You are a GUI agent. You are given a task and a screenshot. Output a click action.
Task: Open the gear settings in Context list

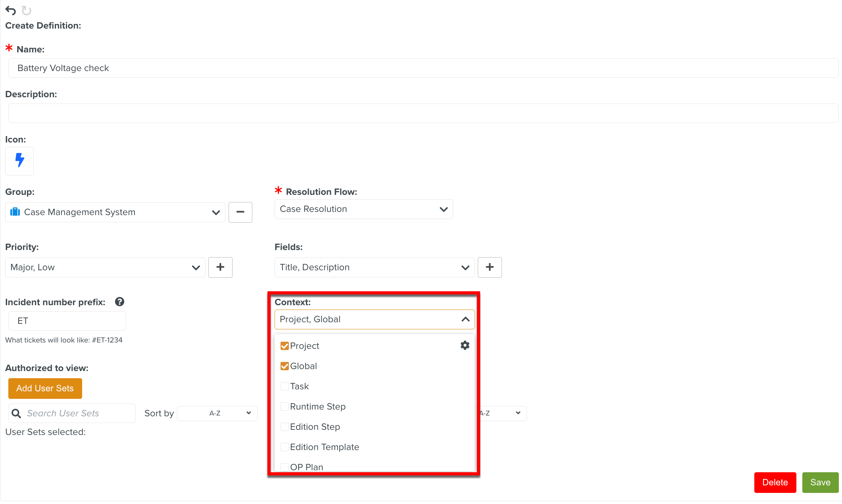tap(465, 345)
